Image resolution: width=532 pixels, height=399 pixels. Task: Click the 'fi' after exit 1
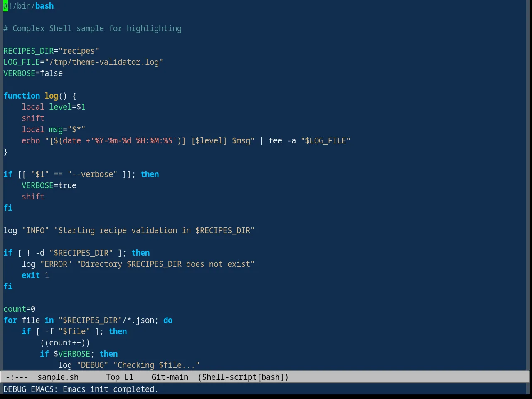coord(8,287)
